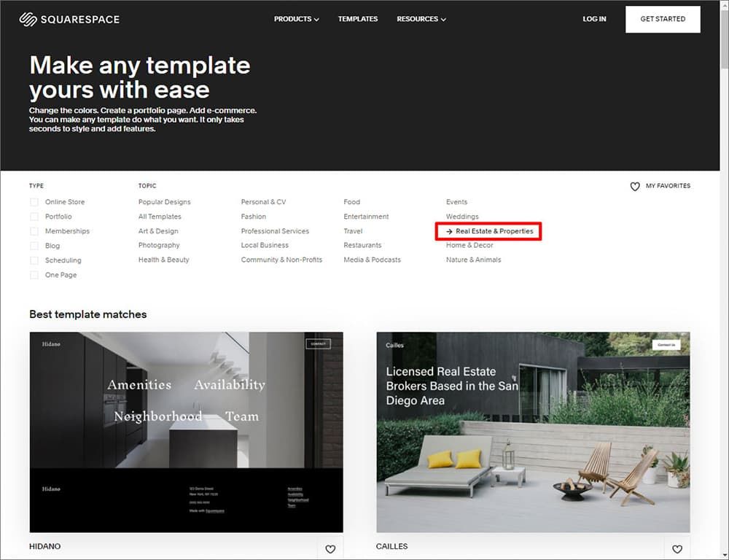
Task: Choose the Art & Design topic
Action: pos(158,231)
